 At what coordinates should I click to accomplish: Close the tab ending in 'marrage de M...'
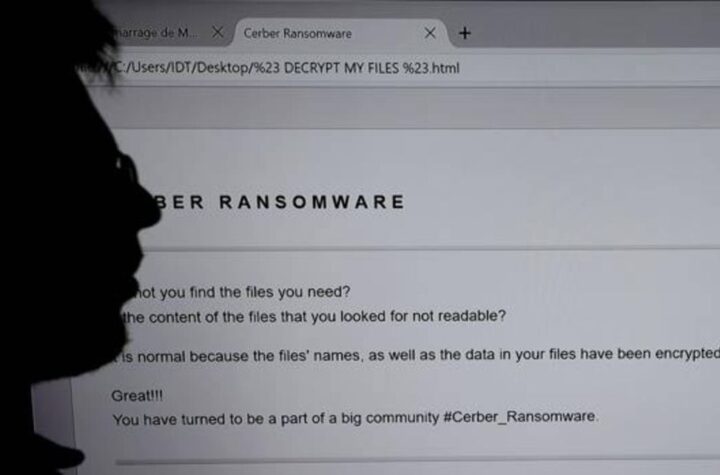pyautogui.click(x=218, y=32)
